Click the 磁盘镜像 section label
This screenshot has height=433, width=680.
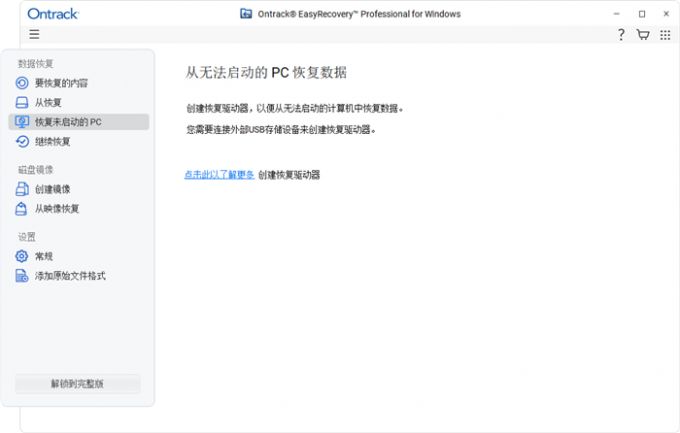click(36, 170)
